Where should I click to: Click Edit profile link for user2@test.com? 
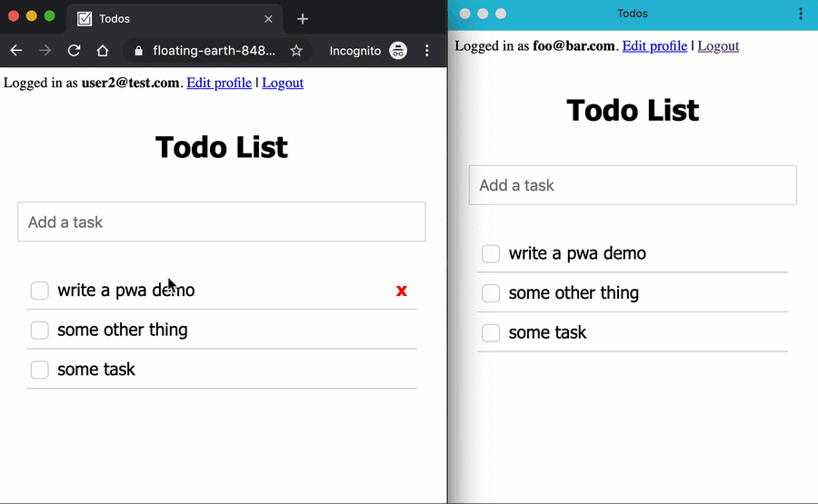point(219,83)
